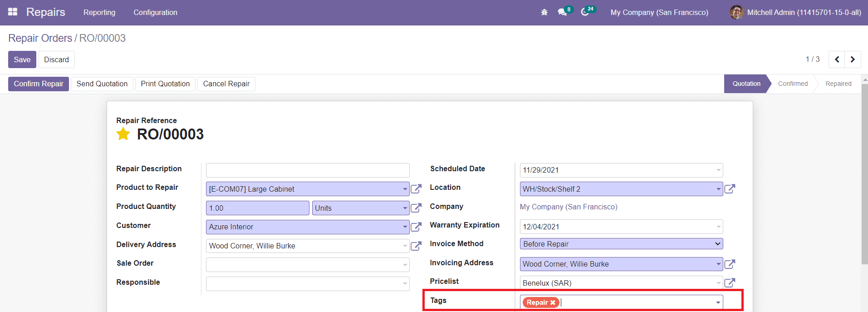The width and height of the screenshot is (868, 312).
Task: Expand Customer dropdown
Action: tap(405, 227)
